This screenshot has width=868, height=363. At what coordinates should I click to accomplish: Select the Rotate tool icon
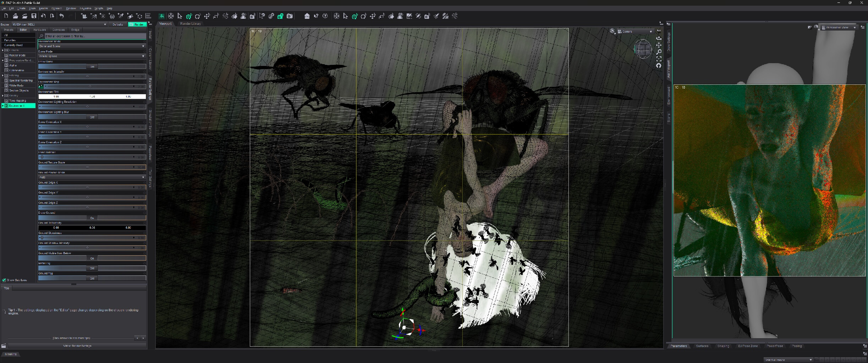(x=198, y=16)
